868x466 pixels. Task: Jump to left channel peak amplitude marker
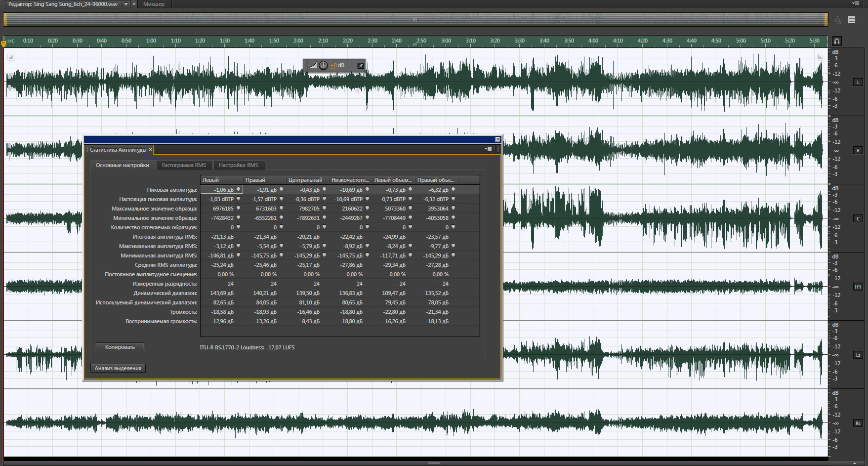pyautogui.click(x=239, y=189)
